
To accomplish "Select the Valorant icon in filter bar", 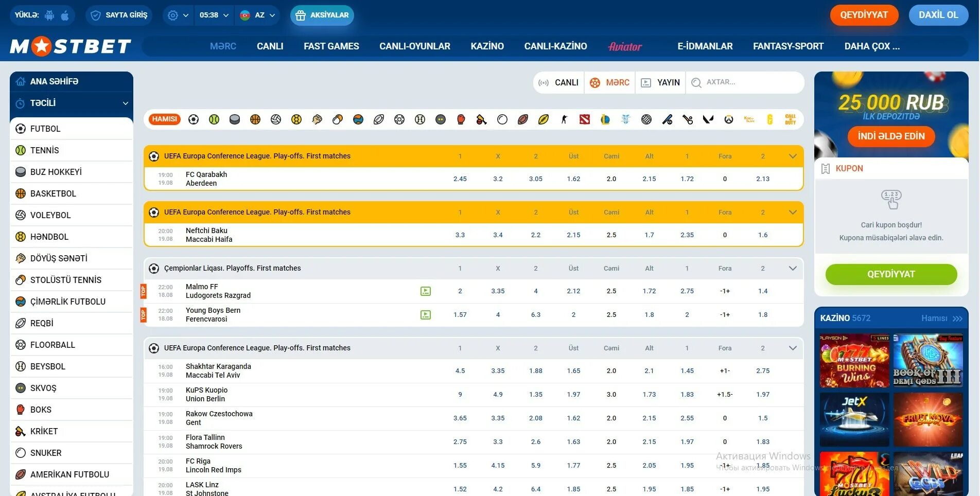I will point(708,119).
